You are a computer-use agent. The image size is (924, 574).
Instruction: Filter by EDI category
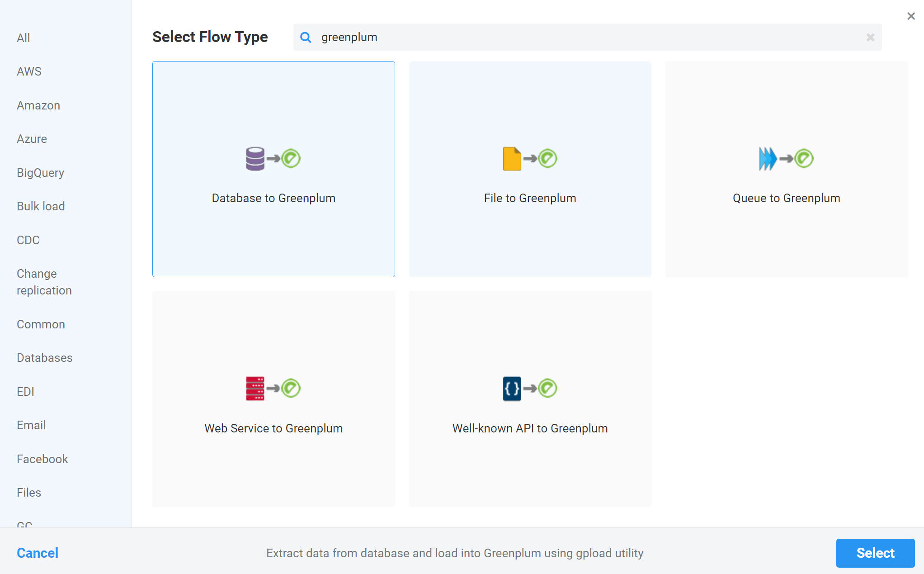[x=25, y=392]
